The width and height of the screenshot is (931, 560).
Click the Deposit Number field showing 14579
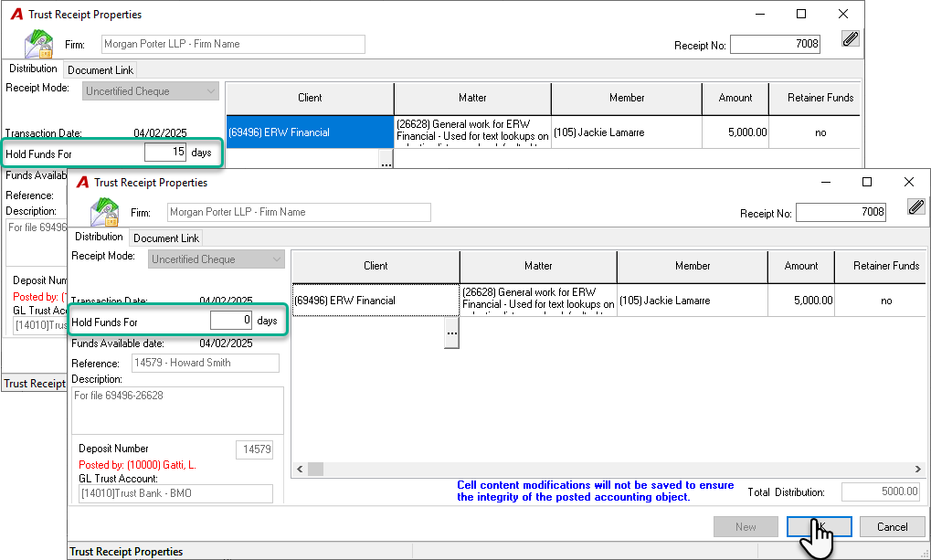[x=255, y=449]
